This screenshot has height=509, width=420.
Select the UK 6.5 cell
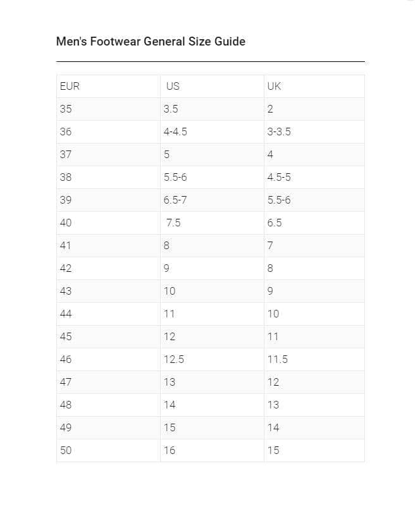click(x=275, y=223)
